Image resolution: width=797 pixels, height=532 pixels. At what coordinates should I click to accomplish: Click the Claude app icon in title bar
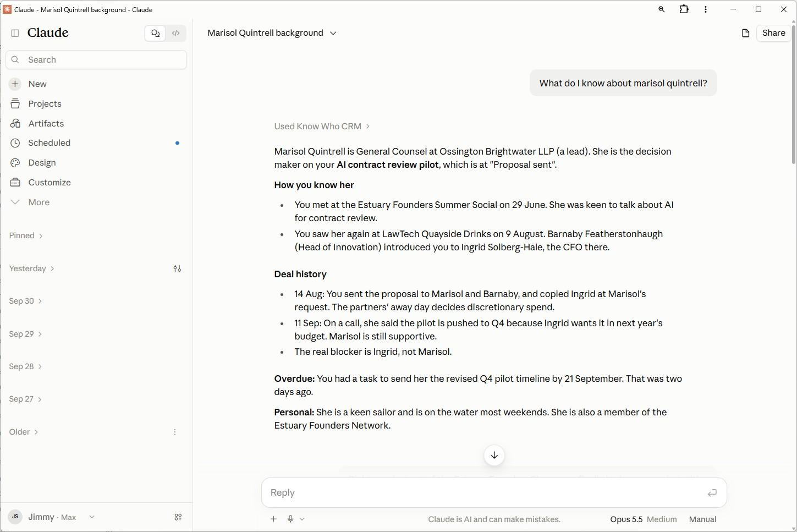(x=7, y=9)
